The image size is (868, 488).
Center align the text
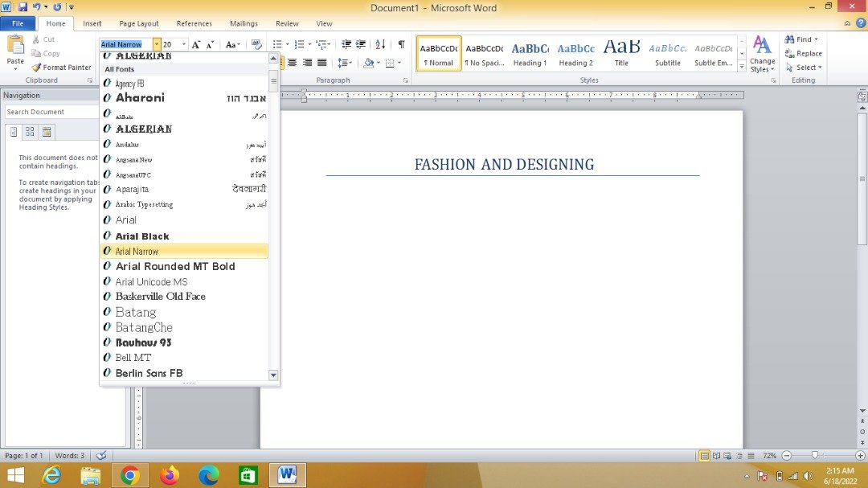pos(293,63)
